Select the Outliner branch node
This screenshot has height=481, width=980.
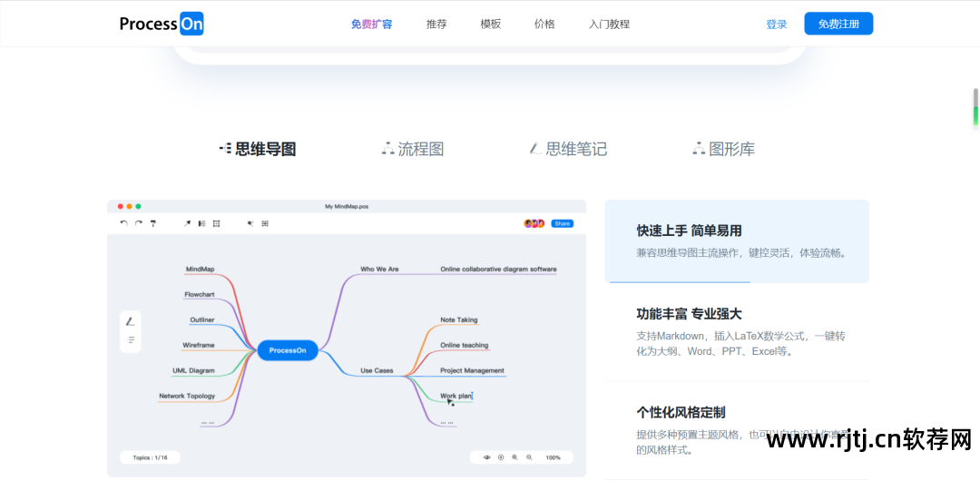pyautogui.click(x=201, y=319)
